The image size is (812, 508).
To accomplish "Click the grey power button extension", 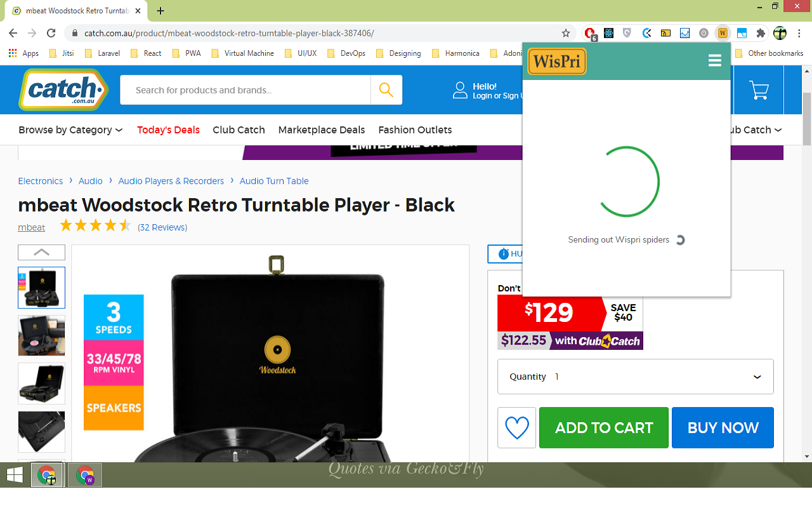I will (704, 33).
